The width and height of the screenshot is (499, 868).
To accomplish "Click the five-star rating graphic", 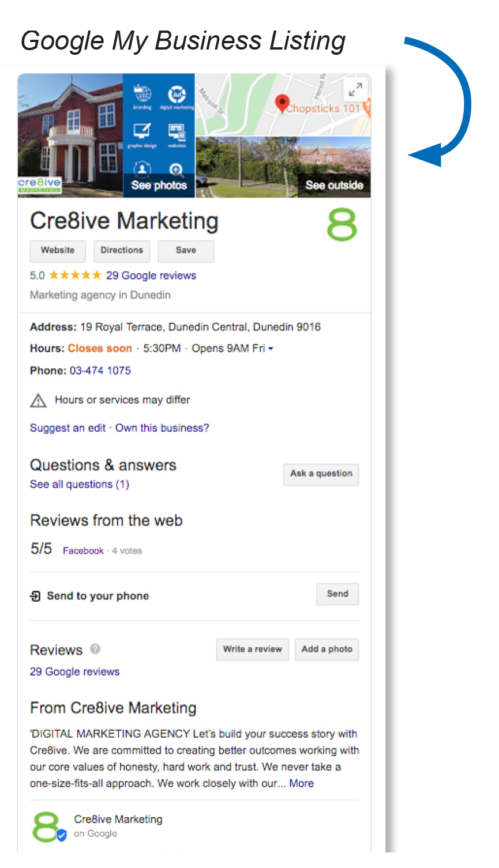I will coord(75,276).
